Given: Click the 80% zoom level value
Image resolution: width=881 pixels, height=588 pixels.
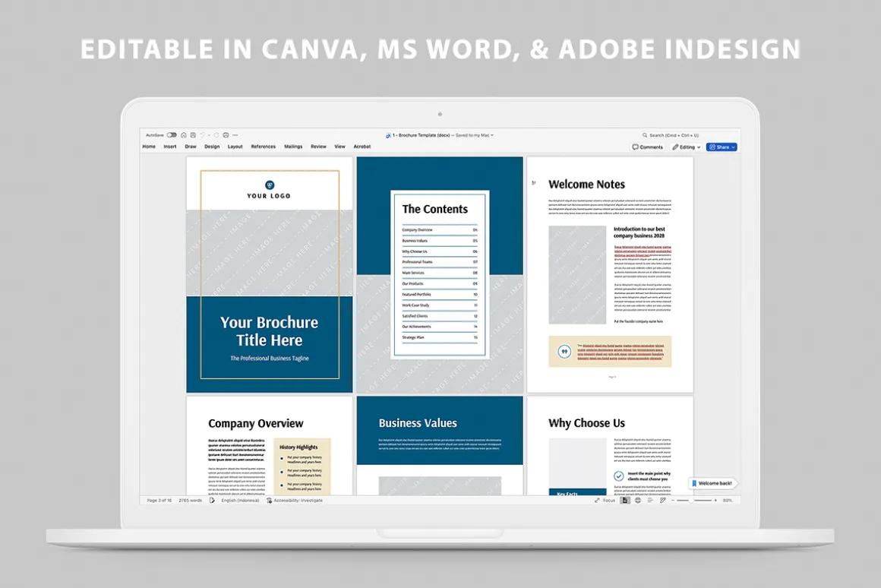Looking at the screenshot, I should point(728,501).
